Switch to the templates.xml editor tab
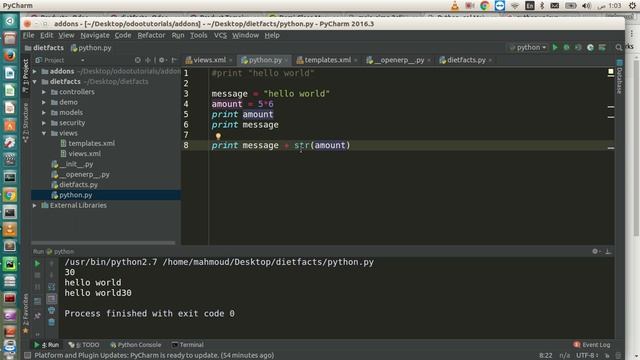Image resolution: width=640 pixels, height=360 pixels. coord(326,60)
